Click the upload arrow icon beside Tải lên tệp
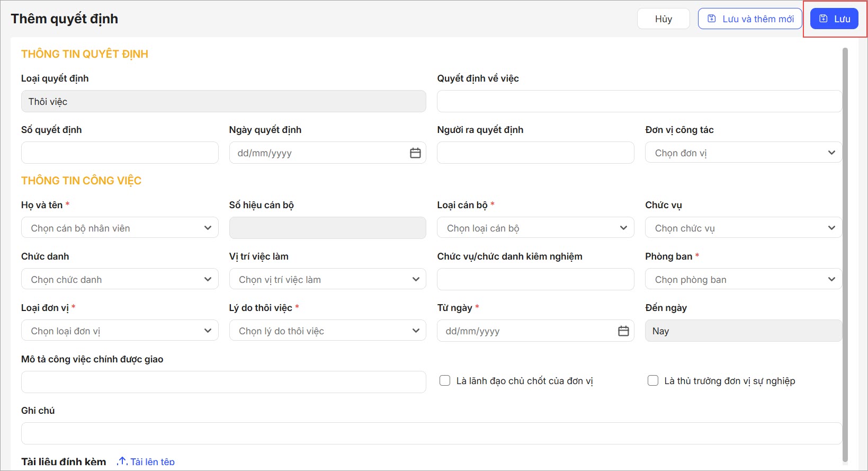 (122, 461)
